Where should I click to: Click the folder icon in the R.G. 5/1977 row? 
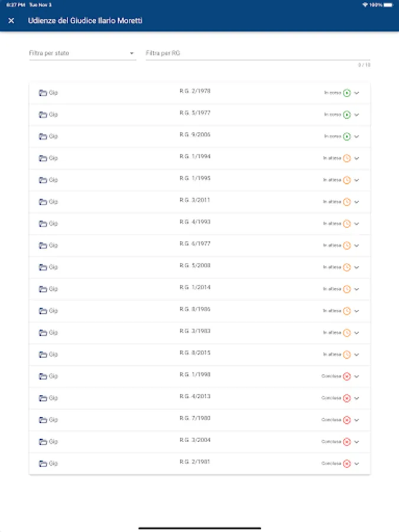43,115
